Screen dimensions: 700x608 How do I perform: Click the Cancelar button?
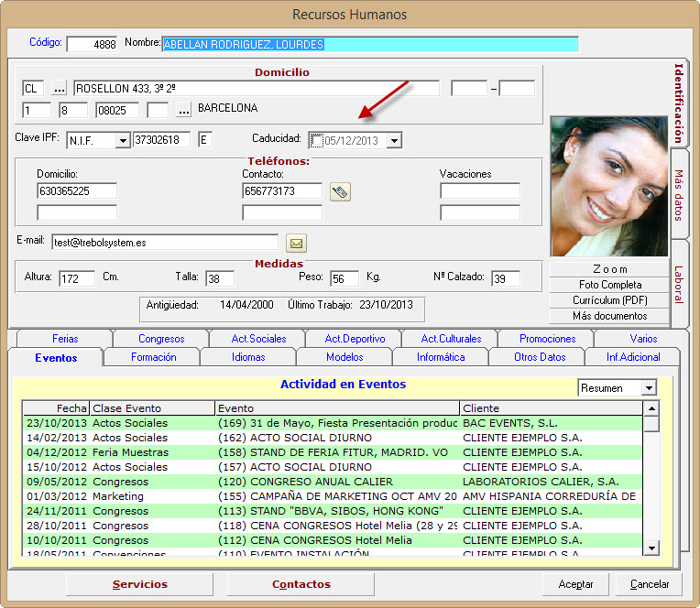coord(649,584)
